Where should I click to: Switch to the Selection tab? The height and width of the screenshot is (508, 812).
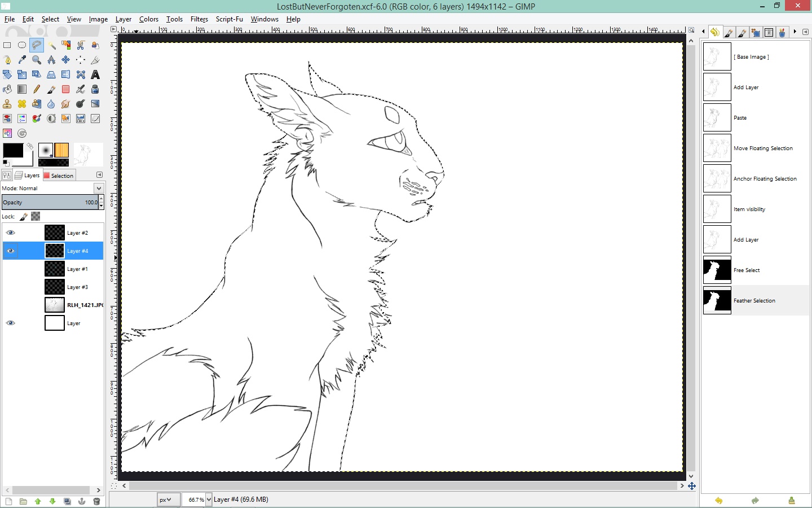pos(59,176)
